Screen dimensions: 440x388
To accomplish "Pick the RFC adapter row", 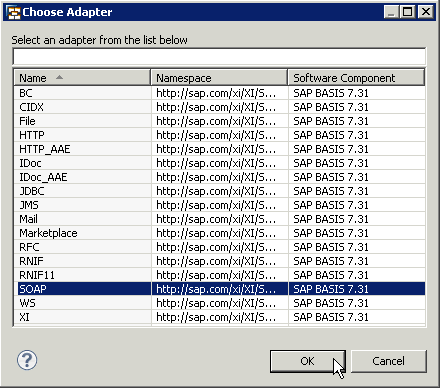I will [219, 247].
